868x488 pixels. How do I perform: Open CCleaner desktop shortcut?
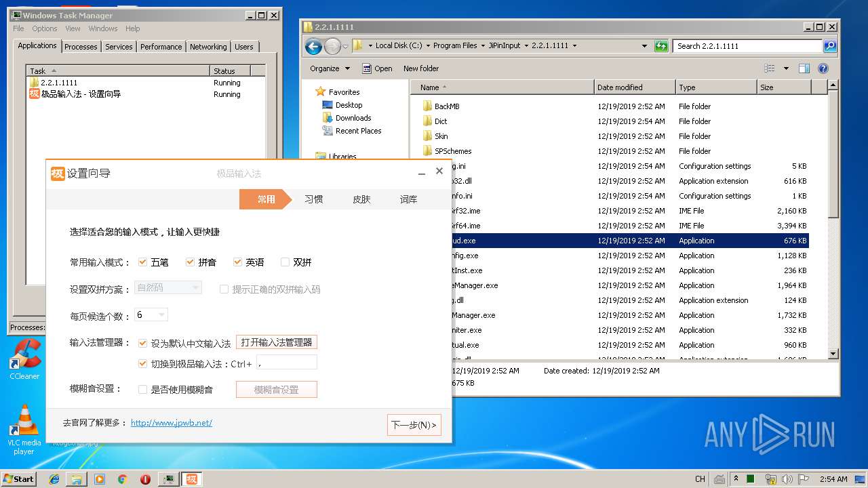(24, 359)
